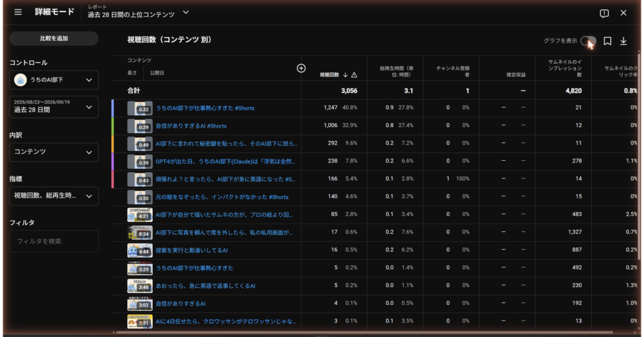Download the report via export icon

623,41
